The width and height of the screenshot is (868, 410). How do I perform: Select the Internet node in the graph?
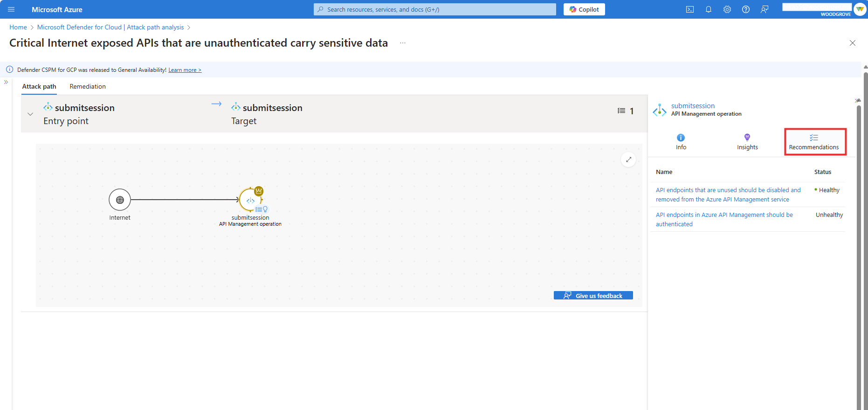120,200
